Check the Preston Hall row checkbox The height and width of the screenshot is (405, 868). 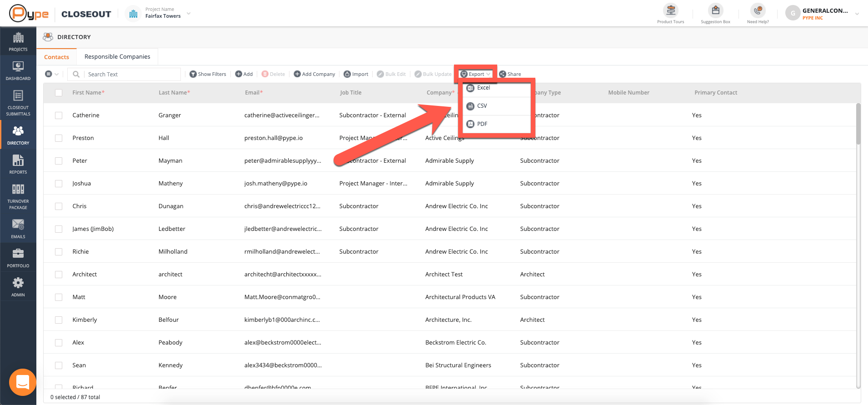59,138
